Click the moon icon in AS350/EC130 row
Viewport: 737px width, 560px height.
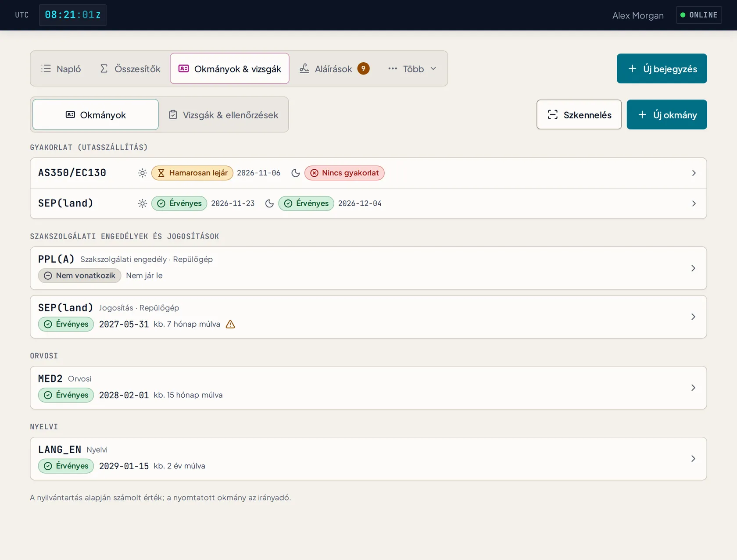pyautogui.click(x=296, y=173)
